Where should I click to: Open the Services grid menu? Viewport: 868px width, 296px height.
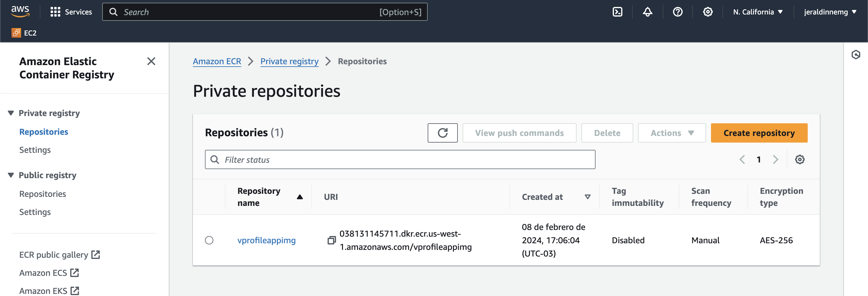55,12
